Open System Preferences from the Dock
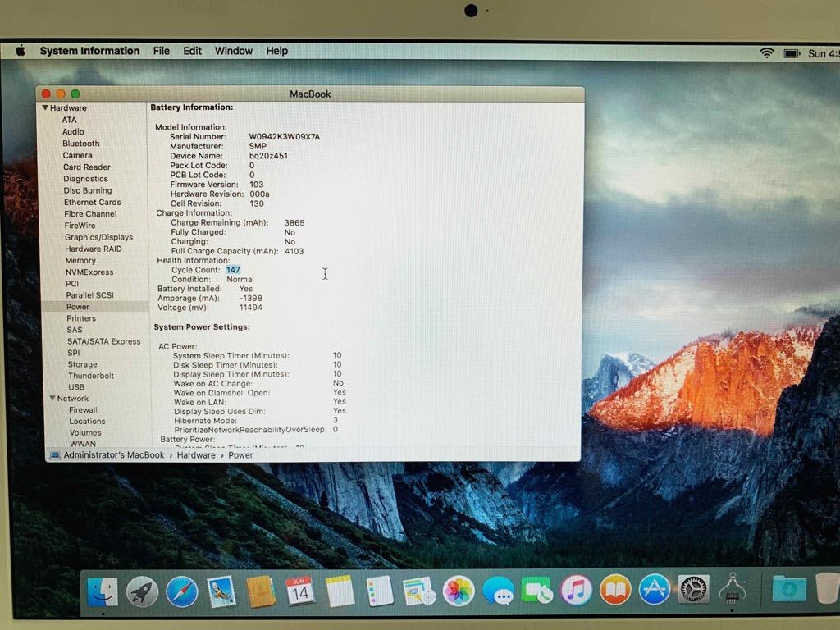Image resolution: width=840 pixels, height=630 pixels. click(693, 591)
